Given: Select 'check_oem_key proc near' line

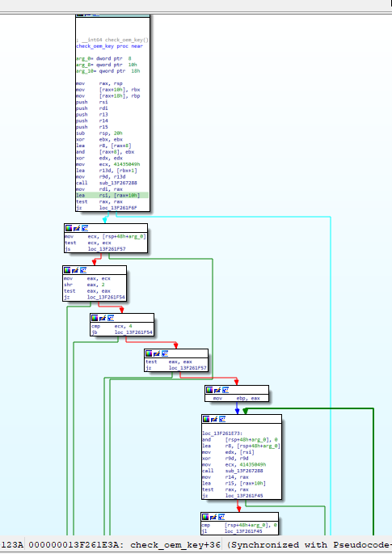Looking at the screenshot, I should tap(109, 46).
